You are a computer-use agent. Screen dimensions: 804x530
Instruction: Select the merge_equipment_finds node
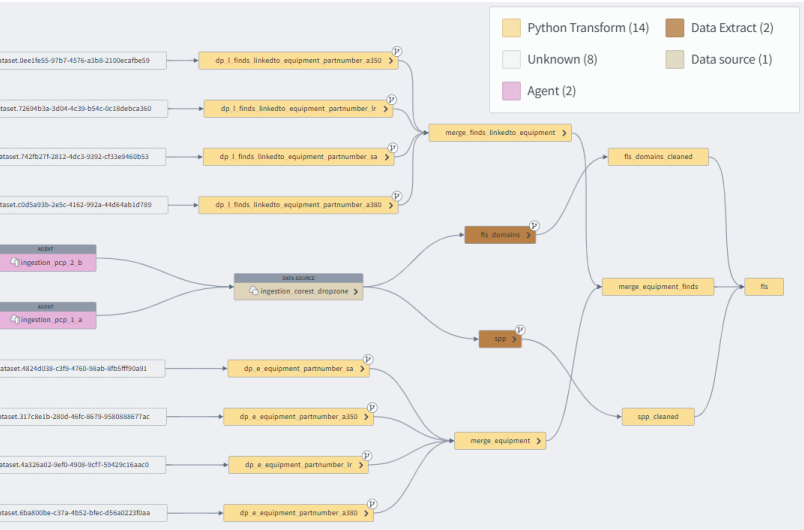click(657, 287)
